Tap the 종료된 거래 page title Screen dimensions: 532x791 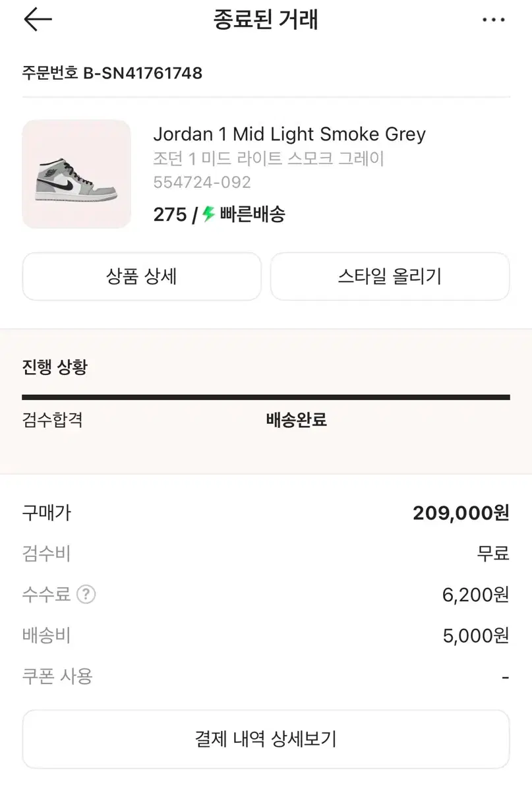click(266, 20)
